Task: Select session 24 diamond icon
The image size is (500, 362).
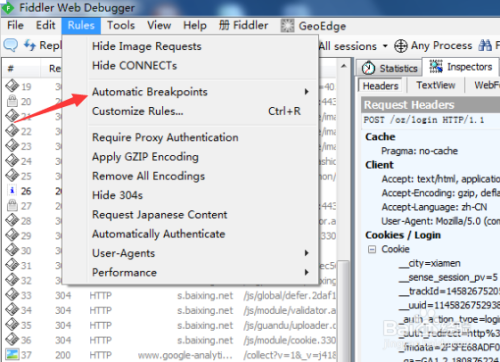Action: click(12, 161)
